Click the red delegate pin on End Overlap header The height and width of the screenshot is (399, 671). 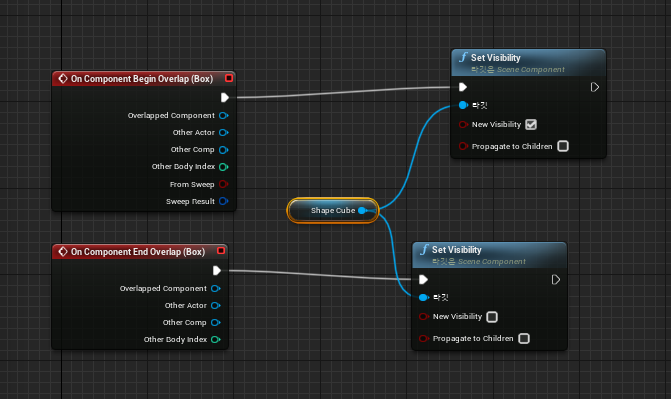pos(221,250)
